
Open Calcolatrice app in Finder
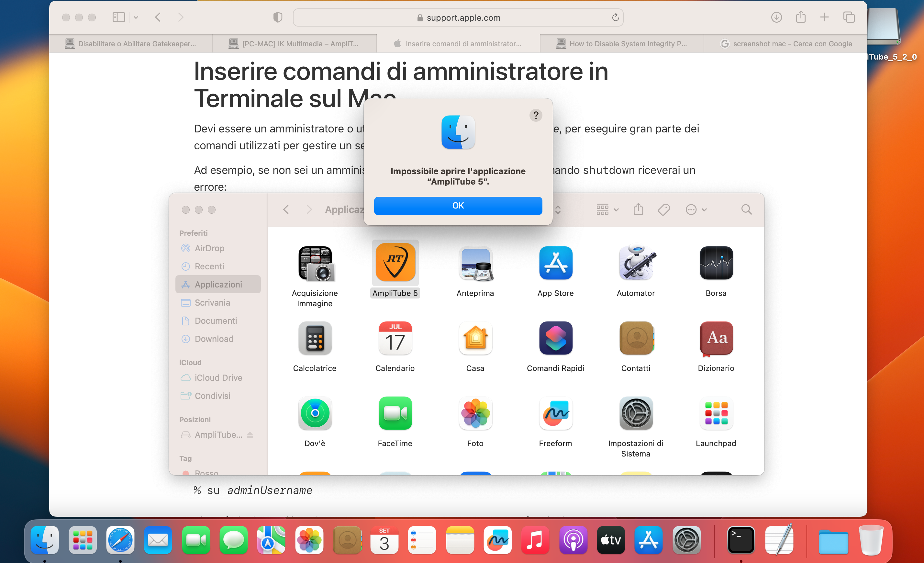pos(315,338)
